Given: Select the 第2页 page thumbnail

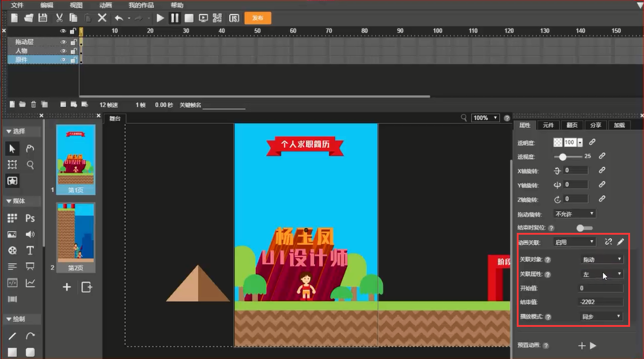Looking at the screenshot, I should pyautogui.click(x=76, y=238).
